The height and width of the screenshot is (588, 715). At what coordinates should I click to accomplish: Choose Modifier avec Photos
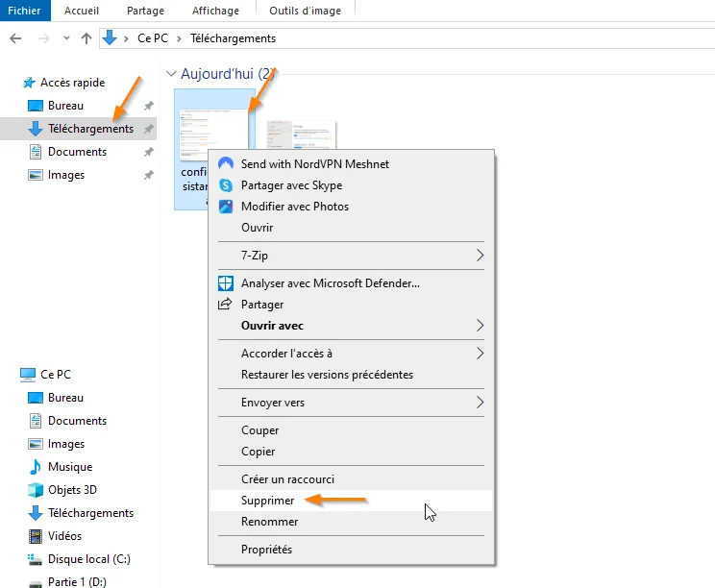click(351, 207)
